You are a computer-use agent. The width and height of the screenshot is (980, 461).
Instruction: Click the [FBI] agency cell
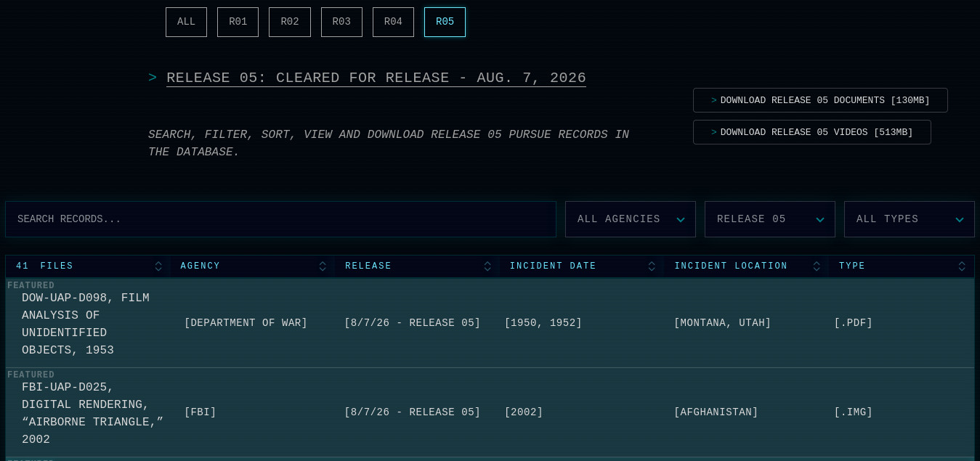200,412
